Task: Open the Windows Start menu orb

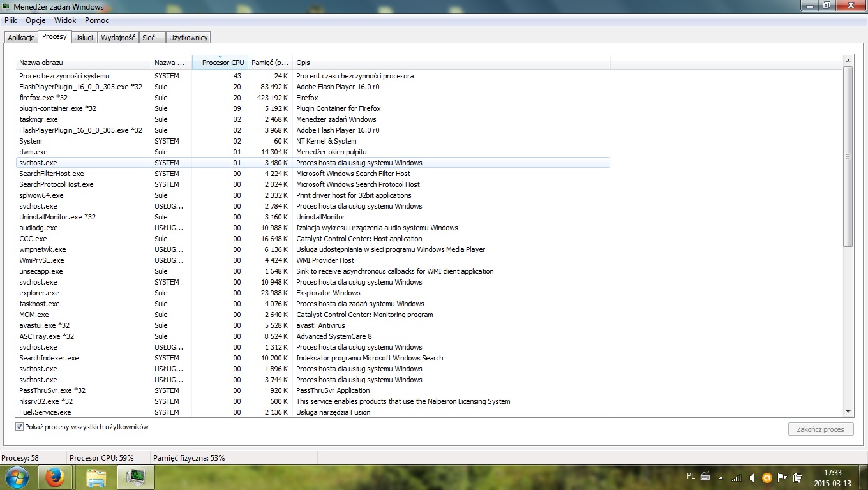Action: point(16,477)
